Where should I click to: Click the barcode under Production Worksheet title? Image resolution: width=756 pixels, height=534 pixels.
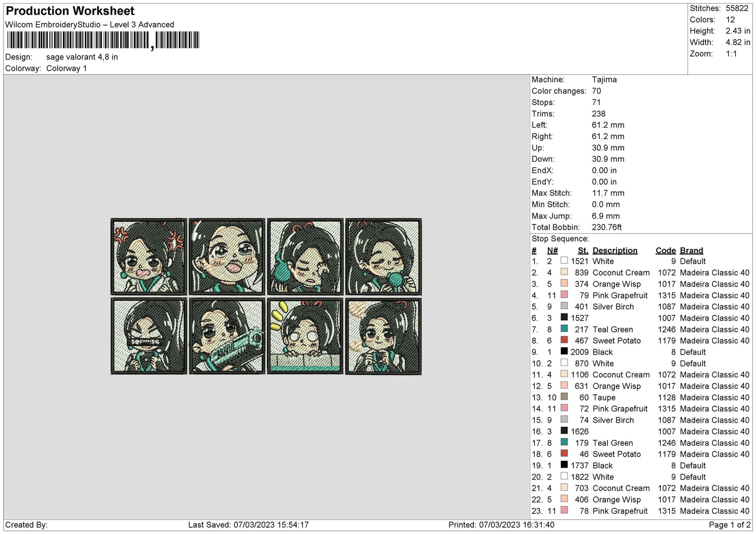103,40
